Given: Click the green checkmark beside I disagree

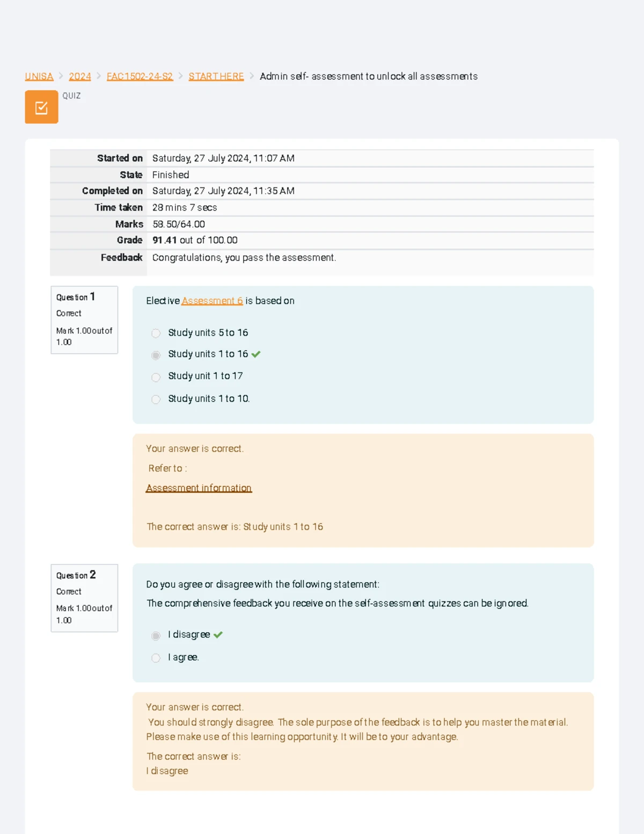Looking at the screenshot, I should point(218,634).
